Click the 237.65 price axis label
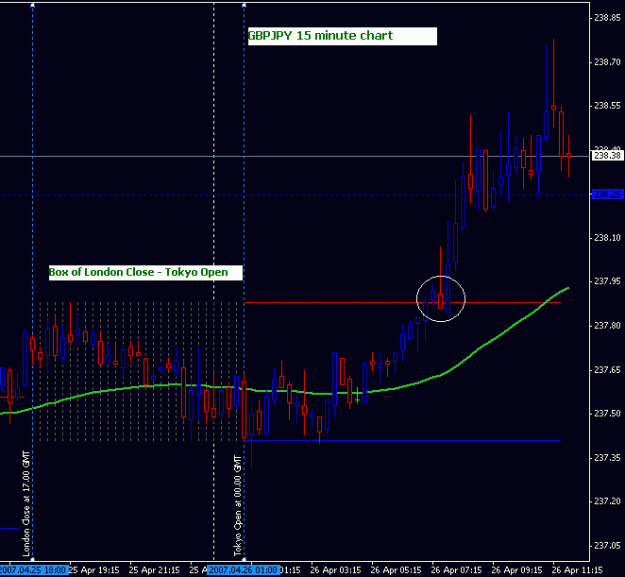625x577 pixels. (x=607, y=370)
